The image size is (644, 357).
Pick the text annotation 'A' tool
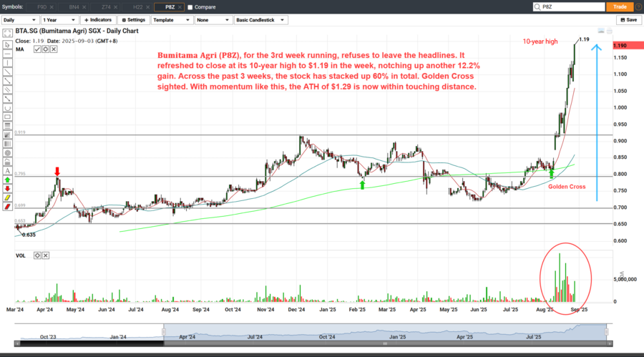click(x=7, y=171)
